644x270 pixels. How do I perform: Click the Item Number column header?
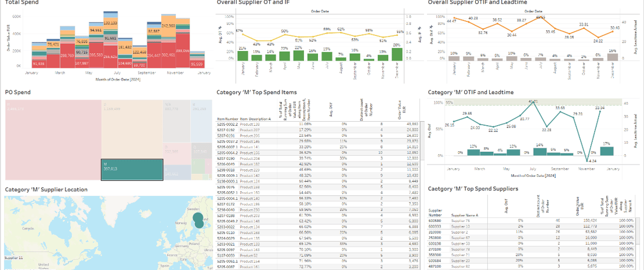[227, 119]
